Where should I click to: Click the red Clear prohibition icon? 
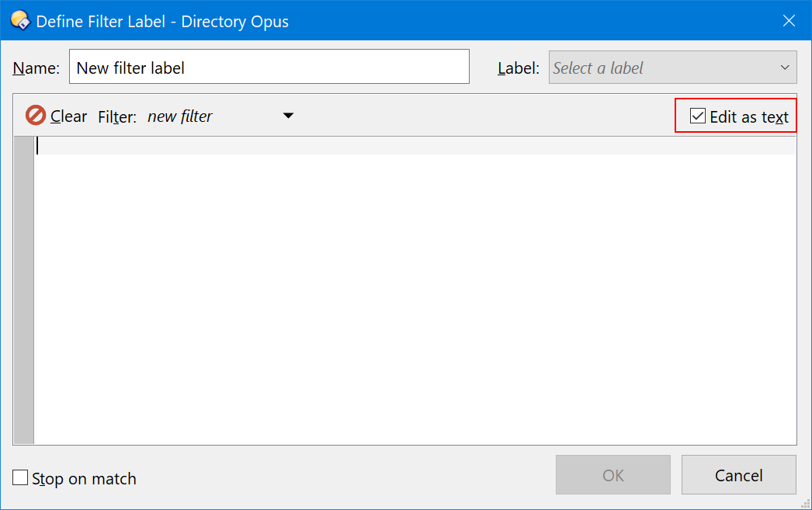coord(36,116)
